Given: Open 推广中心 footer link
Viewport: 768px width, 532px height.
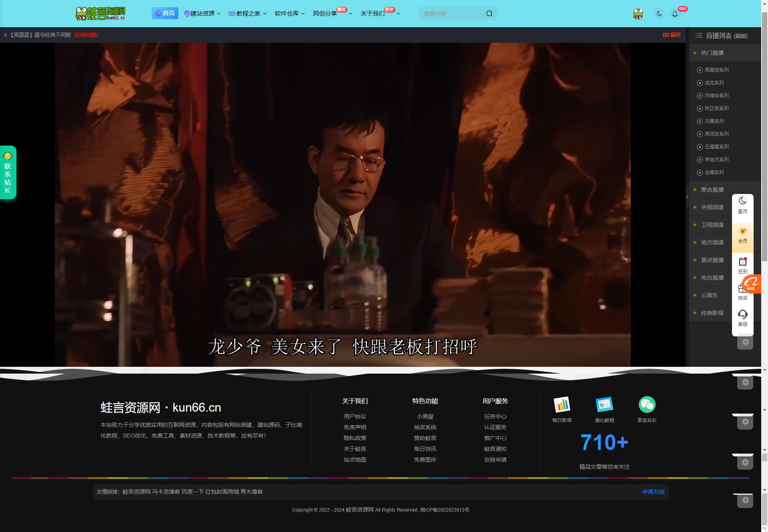Looking at the screenshot, I should click(495, 438).
